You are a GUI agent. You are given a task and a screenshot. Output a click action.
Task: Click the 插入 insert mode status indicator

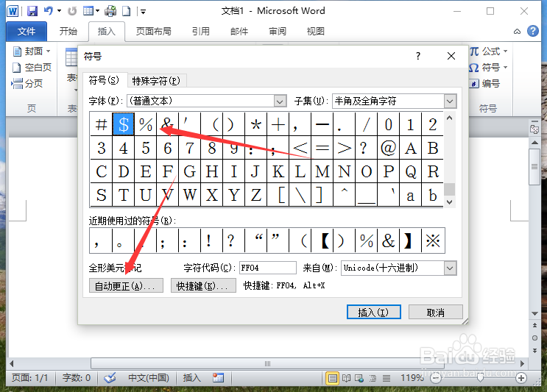click(x=192, y=378)
